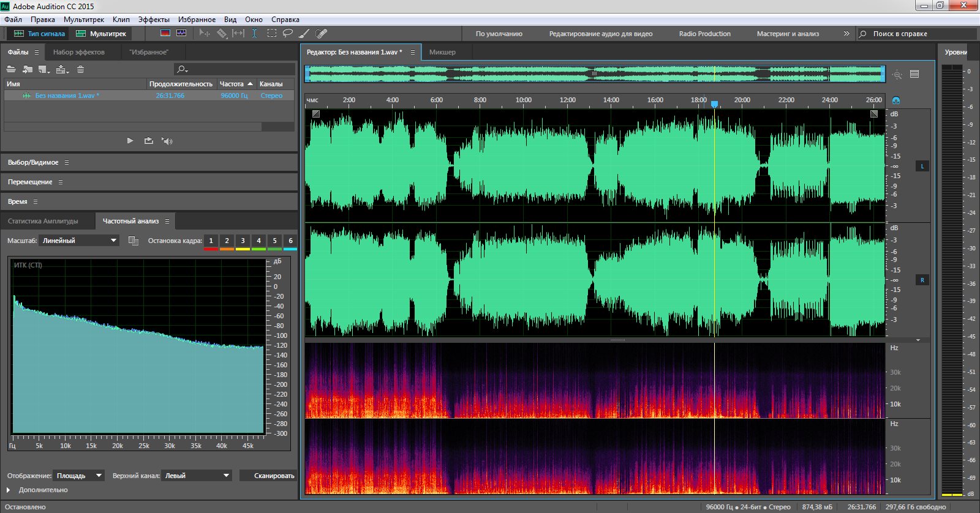Switch to Набор эффектов tab
980x513 pixels.
point(79,52)
